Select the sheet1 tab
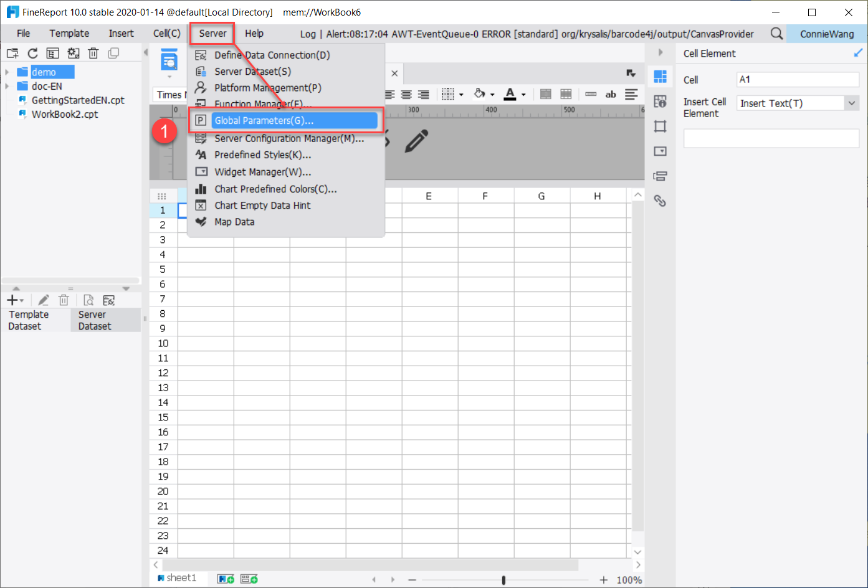 [x=177, y=579]
